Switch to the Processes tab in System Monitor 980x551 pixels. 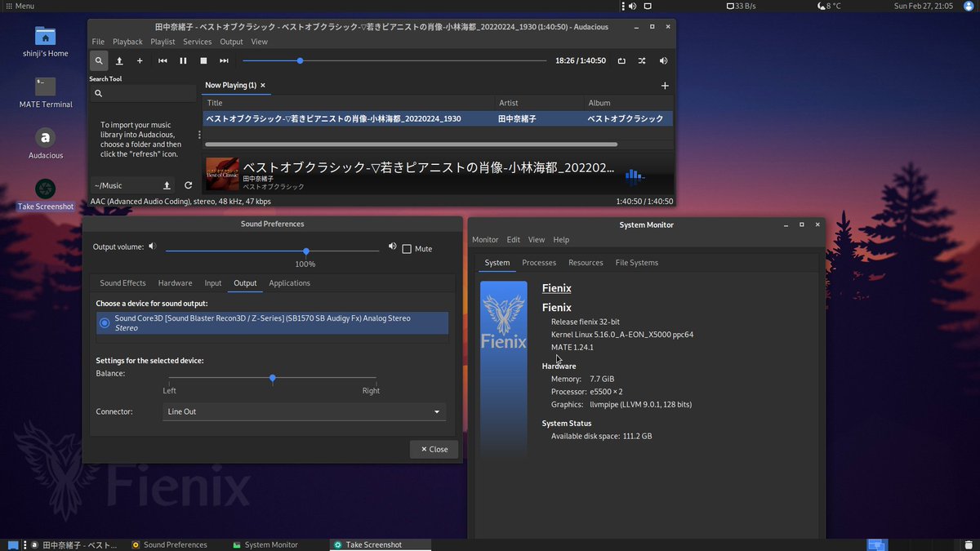coord(539,263)
